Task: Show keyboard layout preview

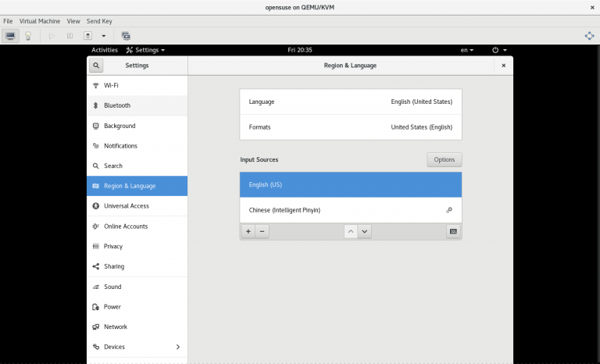Action: 453,231
